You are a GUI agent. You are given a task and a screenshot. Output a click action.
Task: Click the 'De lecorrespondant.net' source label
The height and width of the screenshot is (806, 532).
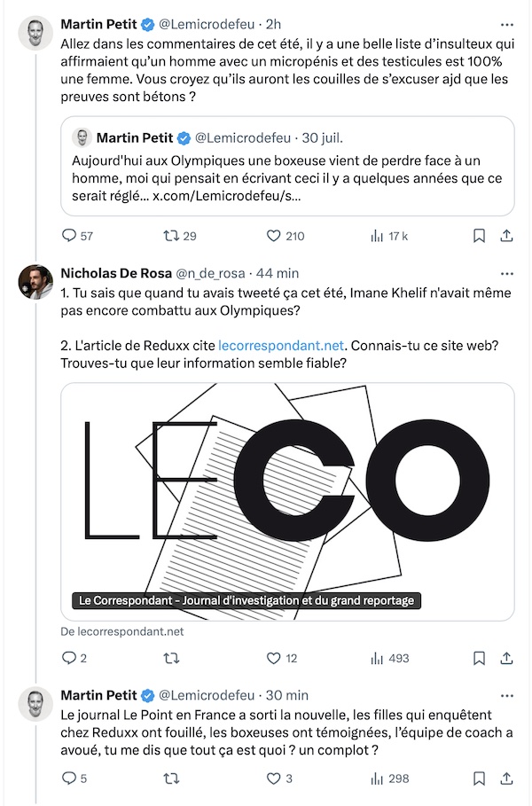121,631
